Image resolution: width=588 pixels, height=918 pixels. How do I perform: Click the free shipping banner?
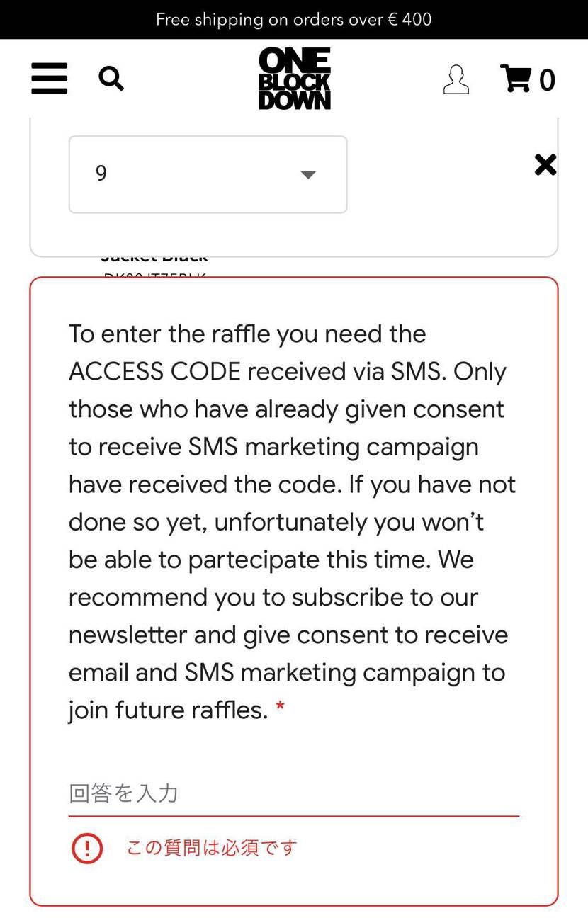pyautogui.click(x=294, y=19)
